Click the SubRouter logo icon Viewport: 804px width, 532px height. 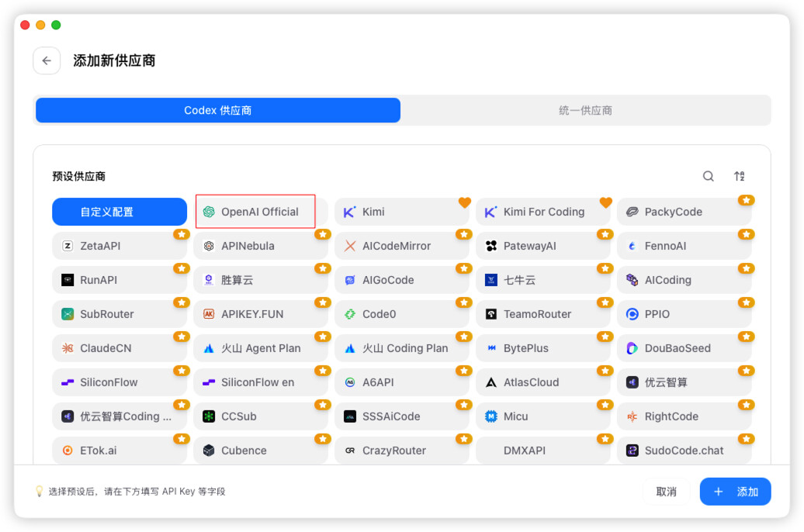coord(68,314)
